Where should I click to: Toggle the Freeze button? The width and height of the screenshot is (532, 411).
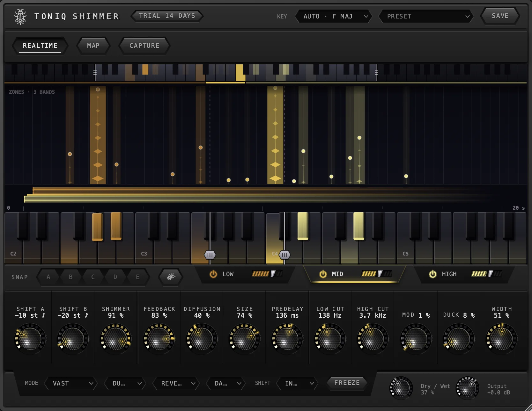[347, 383]
